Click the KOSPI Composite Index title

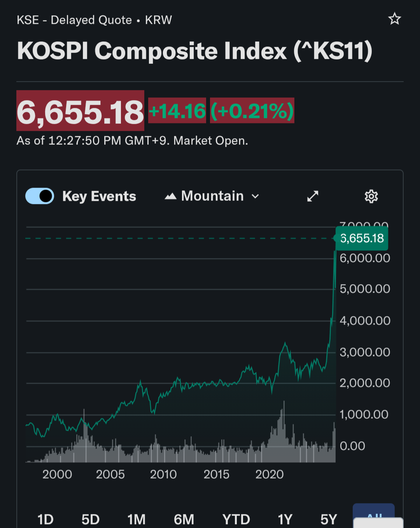tap(194, 51)
